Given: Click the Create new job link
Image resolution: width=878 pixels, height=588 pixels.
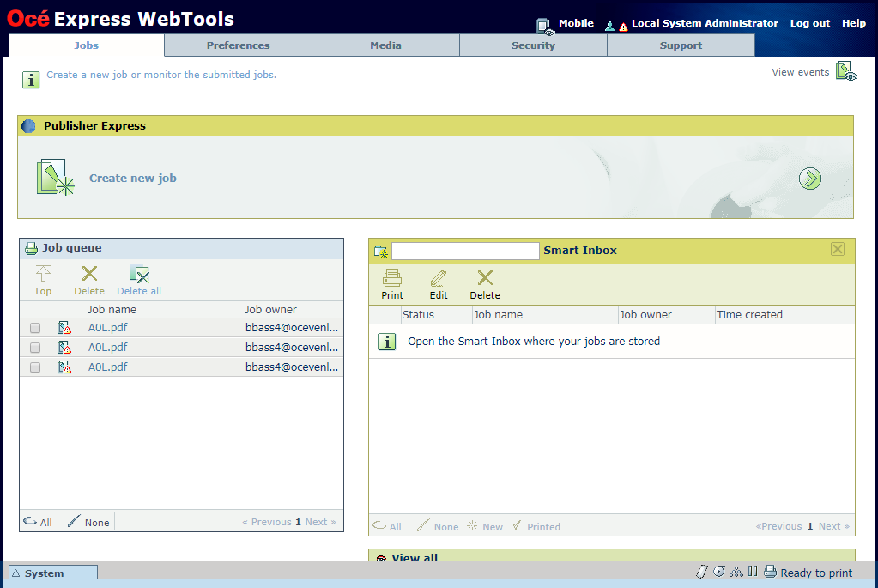Looking at the screenshot, I should (133, 178).
